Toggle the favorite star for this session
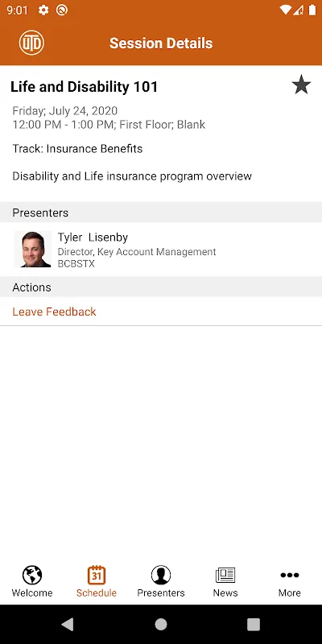The image size is (322, 644). 301,85
